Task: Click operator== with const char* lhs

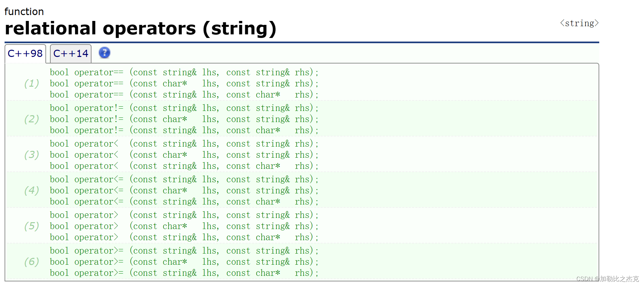Action: tap(184, 83)
